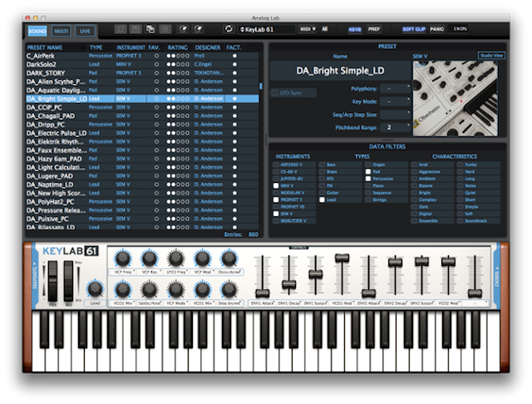Click the Studio View button
The width and height of the screenshot is (532, 404).
(x=491, y=56)
